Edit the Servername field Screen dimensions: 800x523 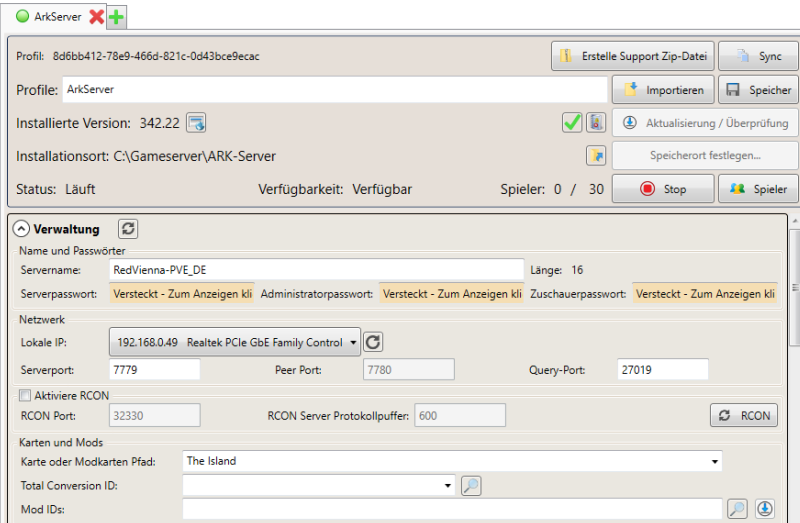pyautogui.click(x=316, y=270)
